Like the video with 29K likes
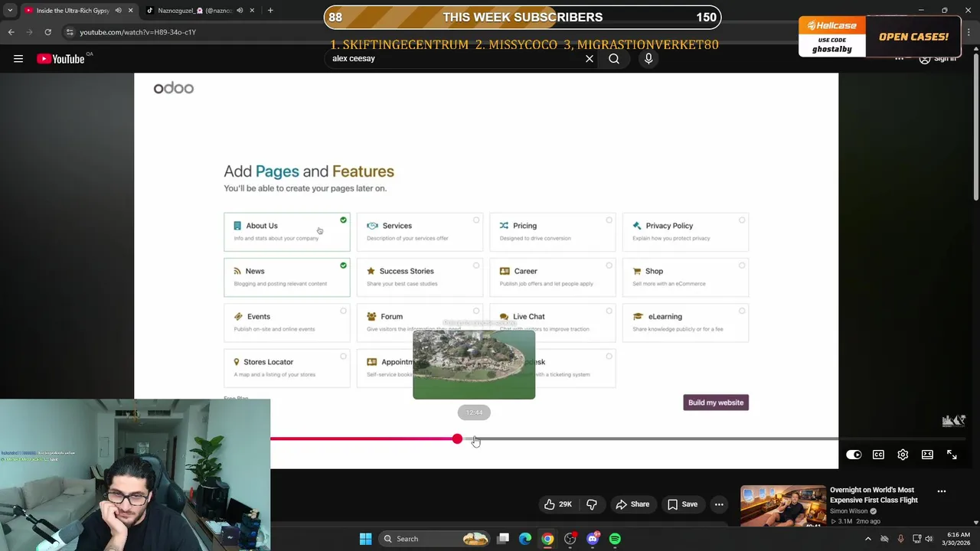Viewport: 980px width, 551px height. (557, 504)
